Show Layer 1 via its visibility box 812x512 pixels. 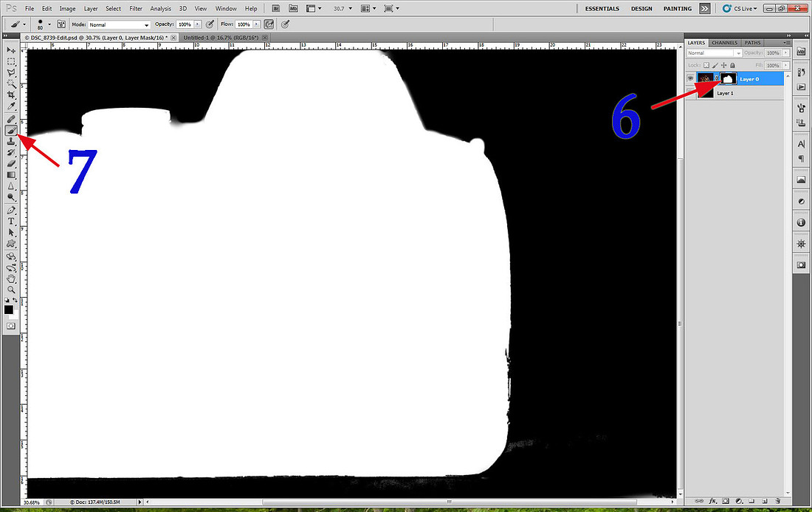[692, 93]
